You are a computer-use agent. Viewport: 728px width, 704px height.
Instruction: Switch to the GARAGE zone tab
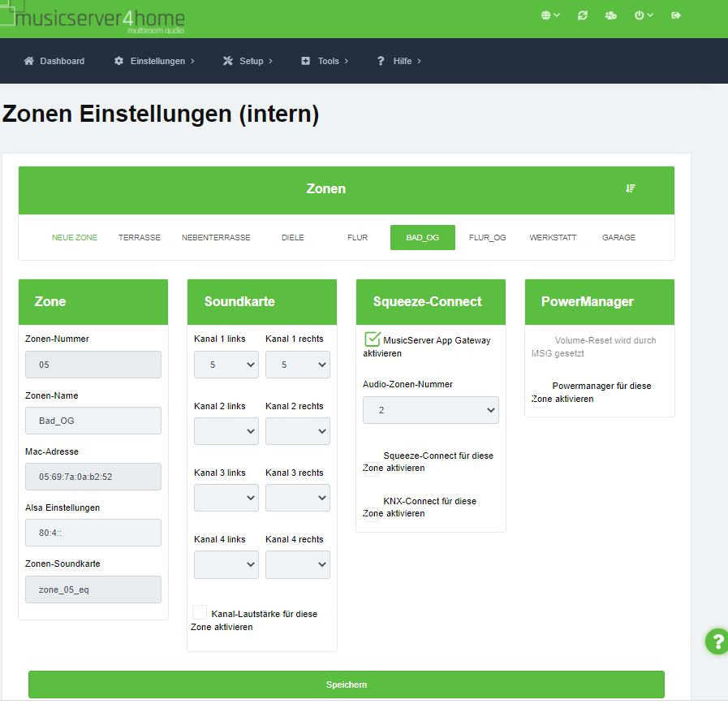[618, 237]
